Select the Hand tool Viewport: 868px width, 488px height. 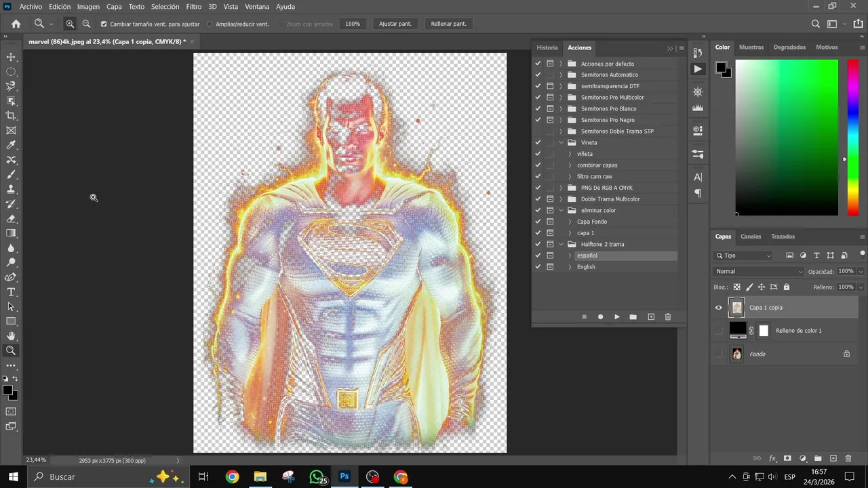(x=11, y=336)
